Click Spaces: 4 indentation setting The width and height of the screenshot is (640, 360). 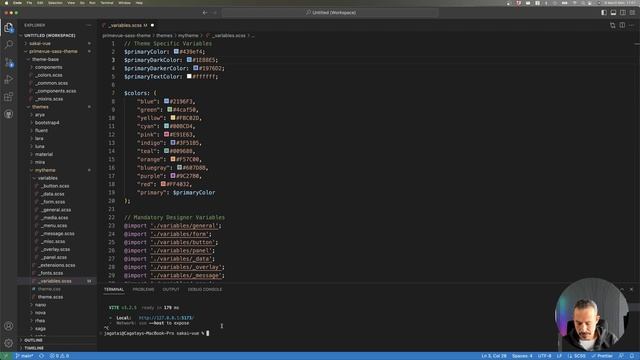coord(522,356)
